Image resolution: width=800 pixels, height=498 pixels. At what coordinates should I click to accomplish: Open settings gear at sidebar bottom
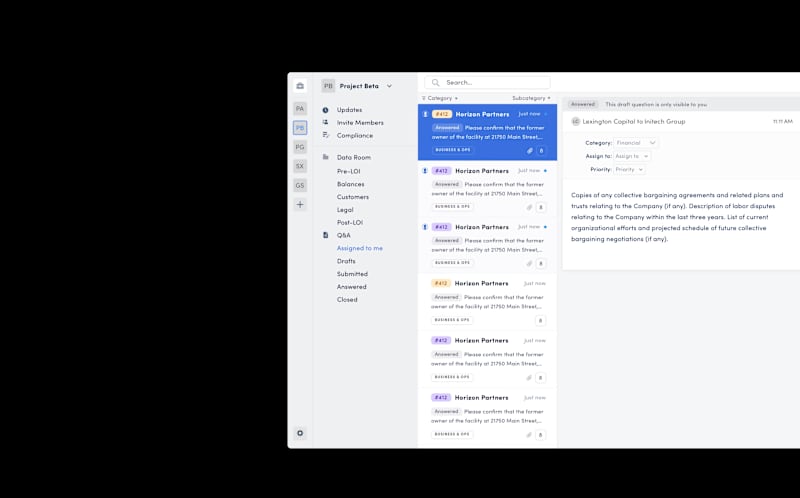[300, 433]
